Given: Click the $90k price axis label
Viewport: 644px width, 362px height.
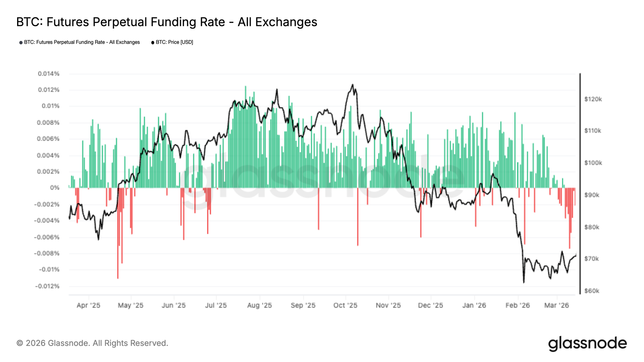Looking at the screenshot, I should (592, 195).
